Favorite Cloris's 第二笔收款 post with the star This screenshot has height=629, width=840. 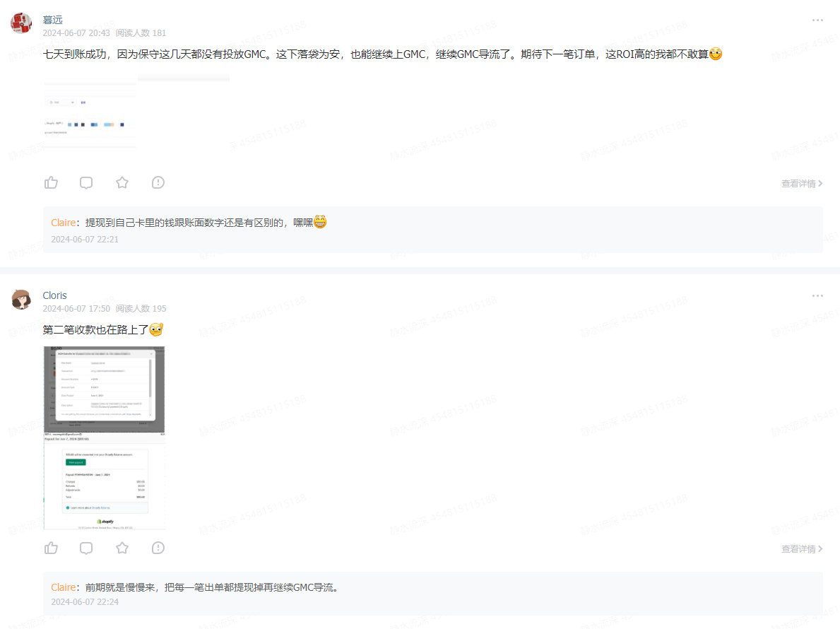(122, 548)
